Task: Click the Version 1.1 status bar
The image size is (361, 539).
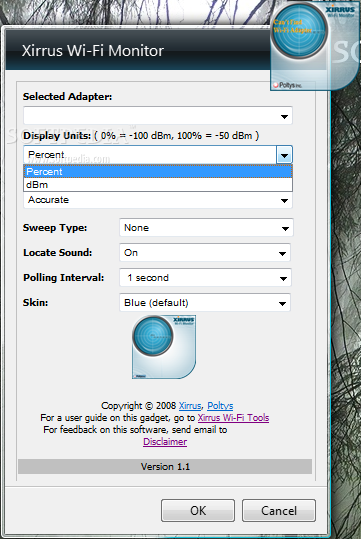Action: [x=165, y=467]
